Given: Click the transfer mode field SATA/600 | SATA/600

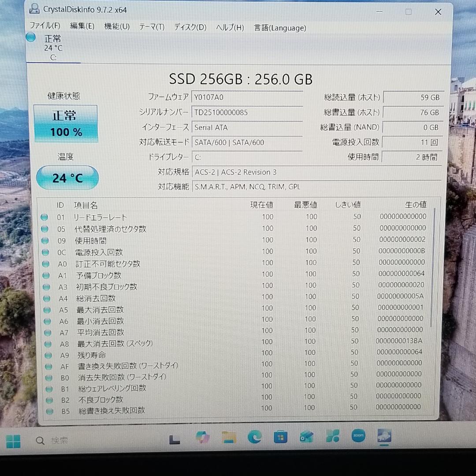Looking at the screenshot, I should (247, 142).
